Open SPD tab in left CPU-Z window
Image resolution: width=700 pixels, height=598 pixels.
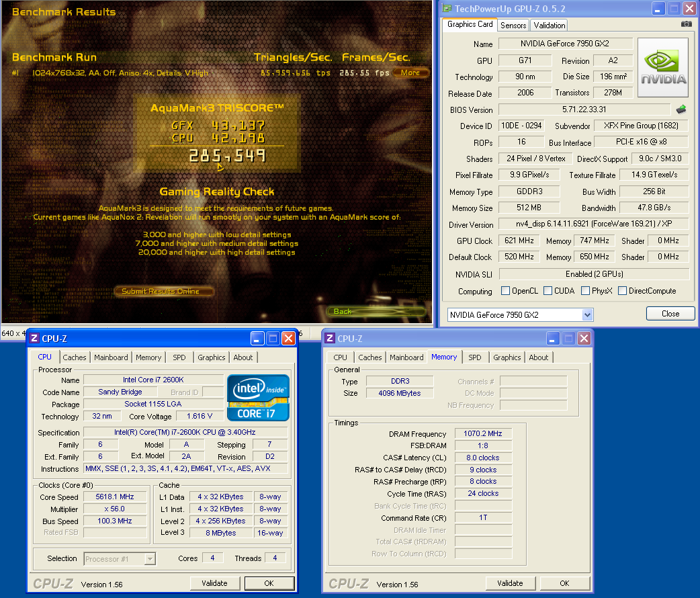coord(179,357)
